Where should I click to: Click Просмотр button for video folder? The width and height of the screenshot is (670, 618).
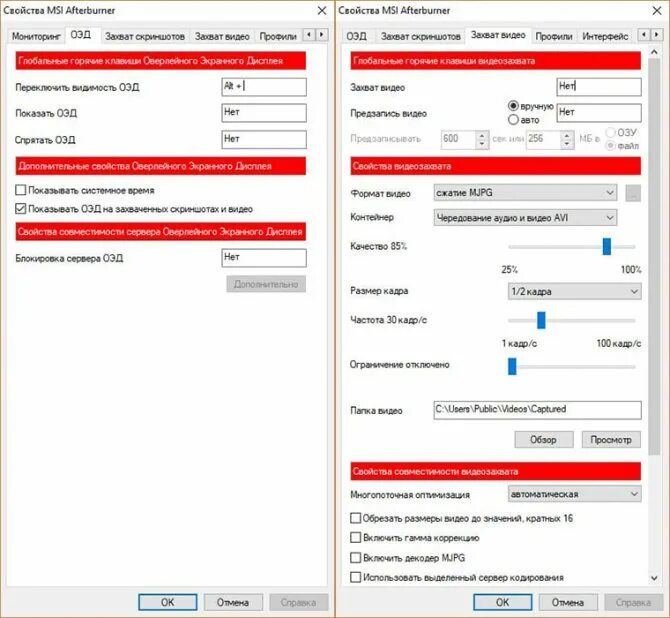611,439
